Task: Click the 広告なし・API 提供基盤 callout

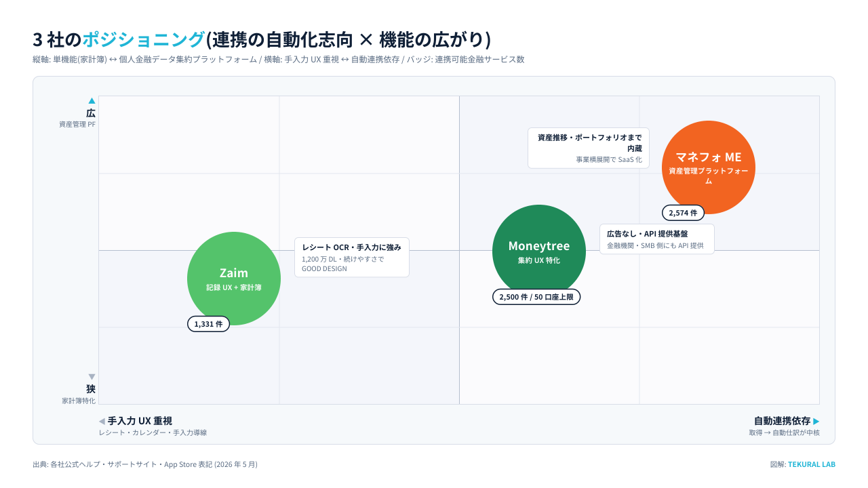Action: click(x=657, y=239)
